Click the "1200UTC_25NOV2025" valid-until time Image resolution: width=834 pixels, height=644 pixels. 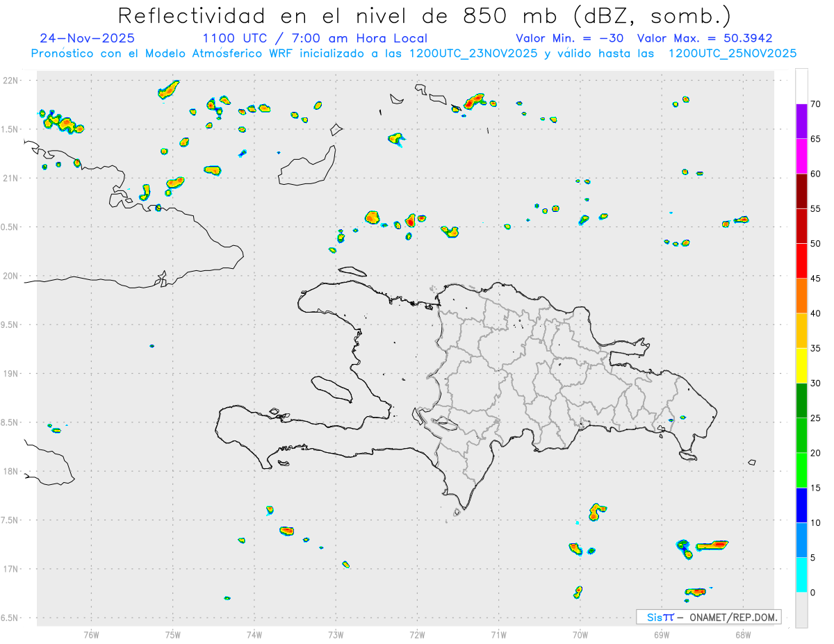coord(732,53)
